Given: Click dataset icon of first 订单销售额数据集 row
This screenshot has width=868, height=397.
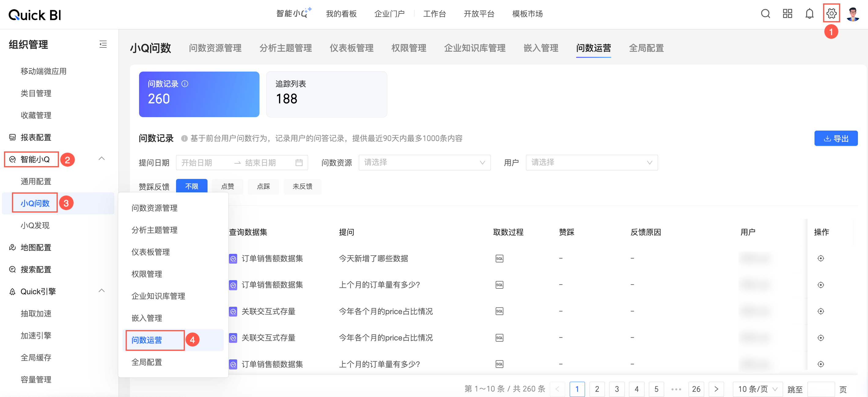Looking at the screenshot, I should coord(233,259).
